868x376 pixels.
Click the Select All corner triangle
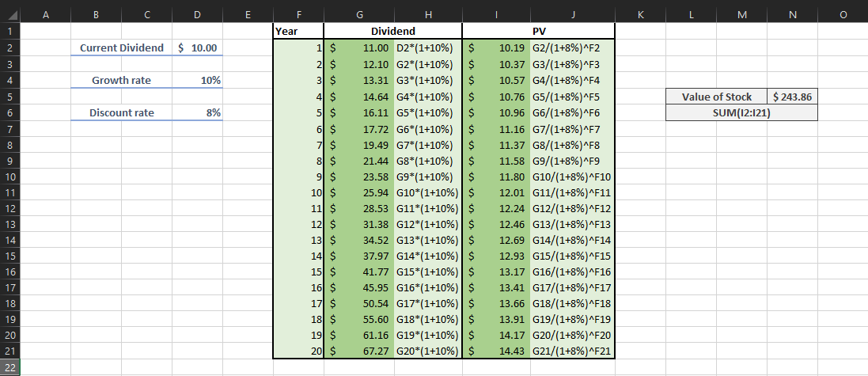9,14
